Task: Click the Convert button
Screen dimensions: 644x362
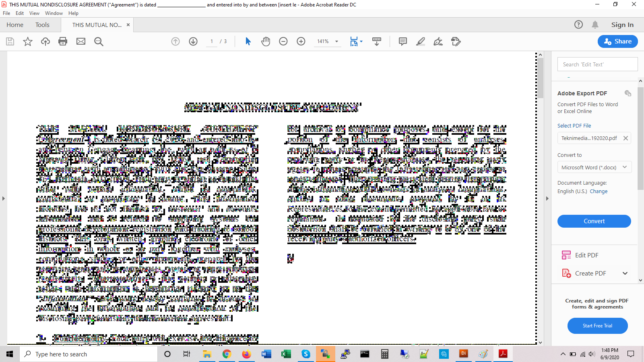Action: [x=594, y=221]
